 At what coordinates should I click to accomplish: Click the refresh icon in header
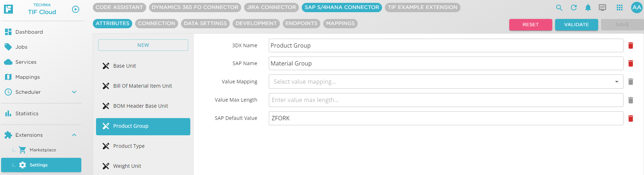(573, 8)
